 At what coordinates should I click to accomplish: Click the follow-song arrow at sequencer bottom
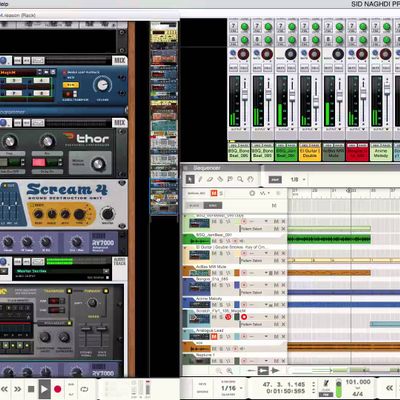275,370
